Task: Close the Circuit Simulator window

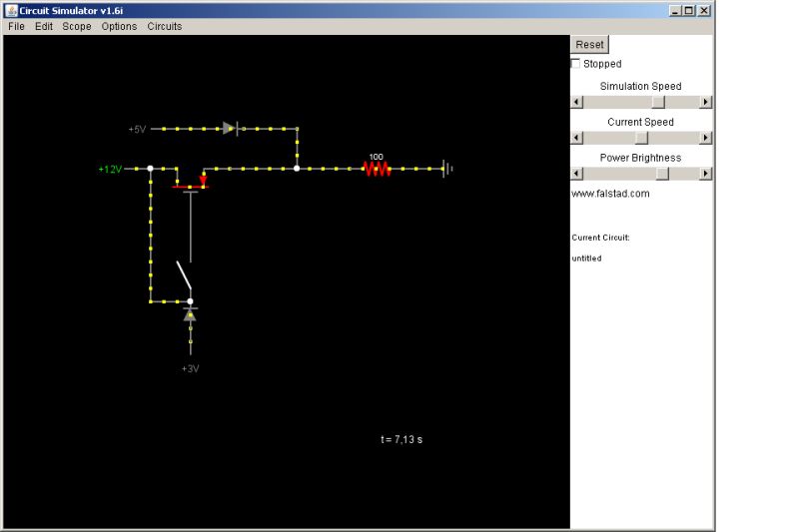Action: [704, 10]
